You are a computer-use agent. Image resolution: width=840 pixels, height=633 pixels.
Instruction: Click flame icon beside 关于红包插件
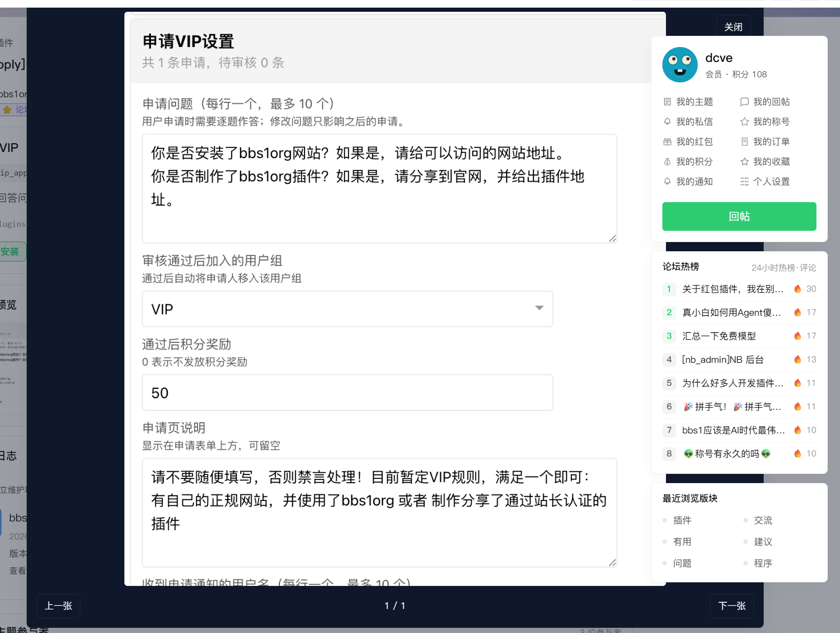pyautogui.click(x=798, y=289)
